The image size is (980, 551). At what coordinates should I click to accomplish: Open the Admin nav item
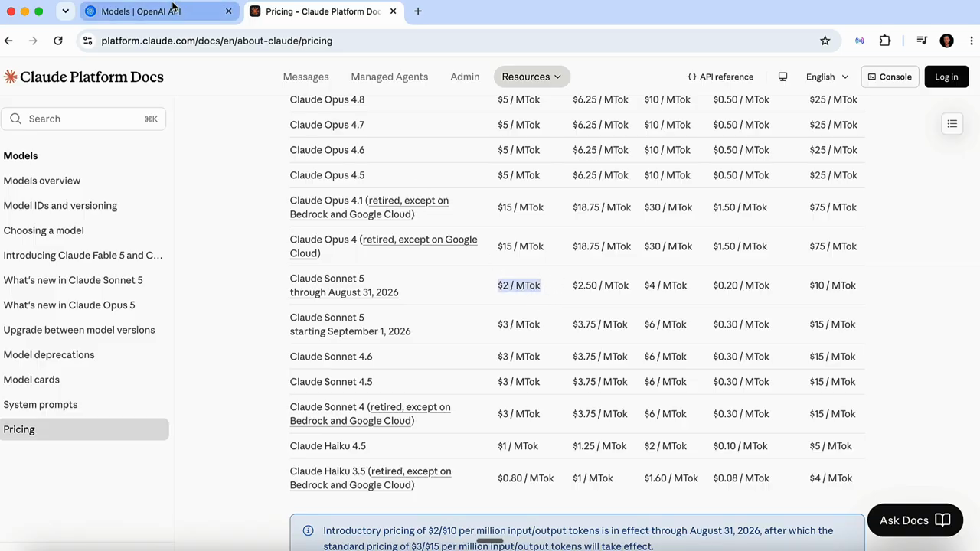[465, 77]
